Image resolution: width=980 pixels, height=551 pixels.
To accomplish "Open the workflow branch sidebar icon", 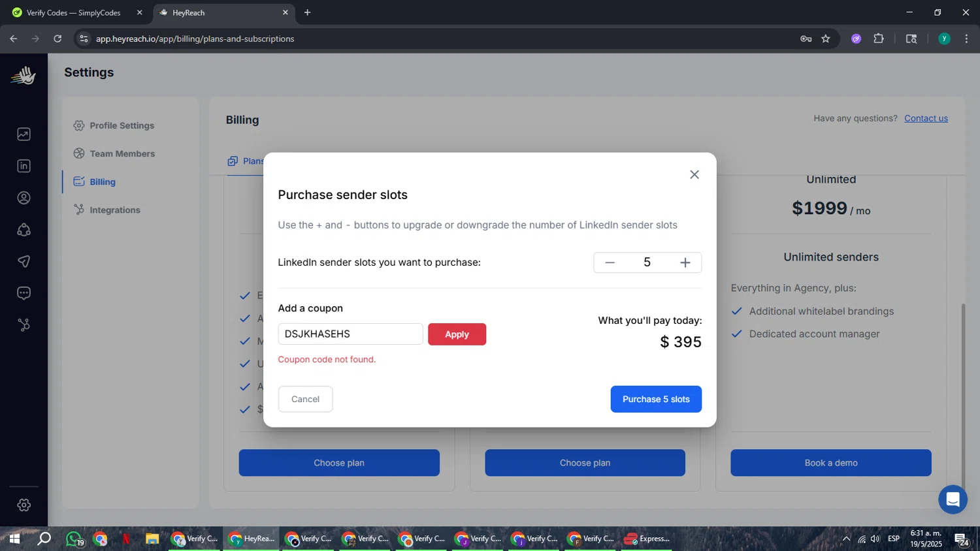I will coord(24,325).
